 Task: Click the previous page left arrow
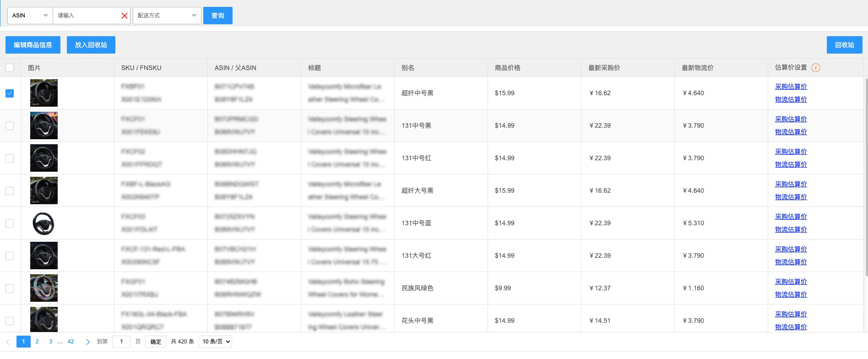point(8,342)
